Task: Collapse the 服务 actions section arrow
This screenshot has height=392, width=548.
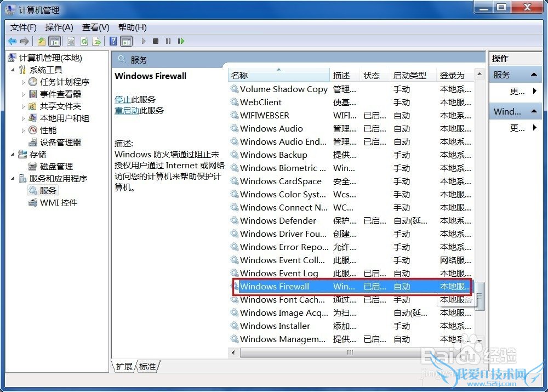Action: click(534, 75)
